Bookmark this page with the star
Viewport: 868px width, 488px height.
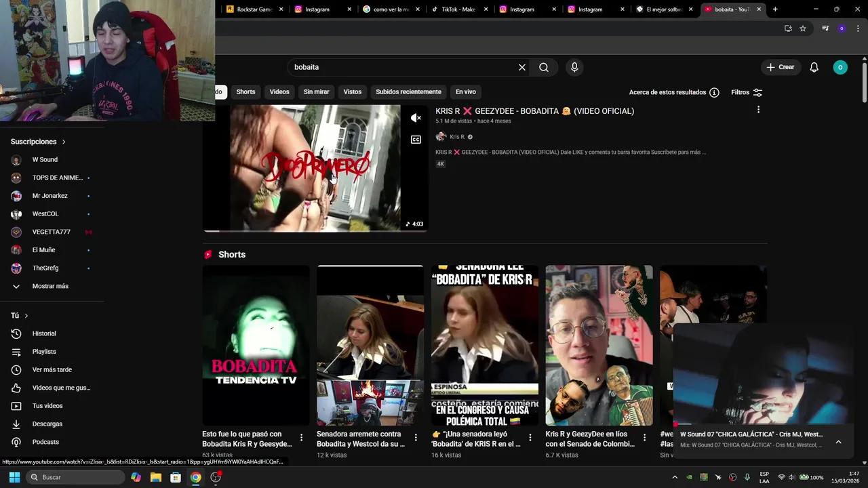(803, 28)
